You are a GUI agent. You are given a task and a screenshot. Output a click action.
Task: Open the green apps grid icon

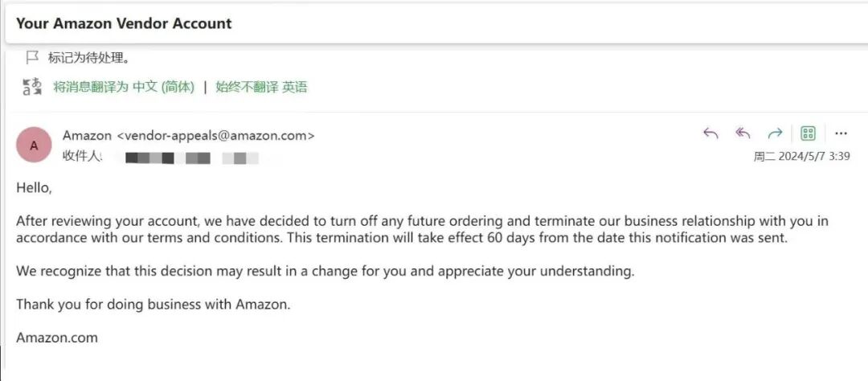(x=809, y=133)
